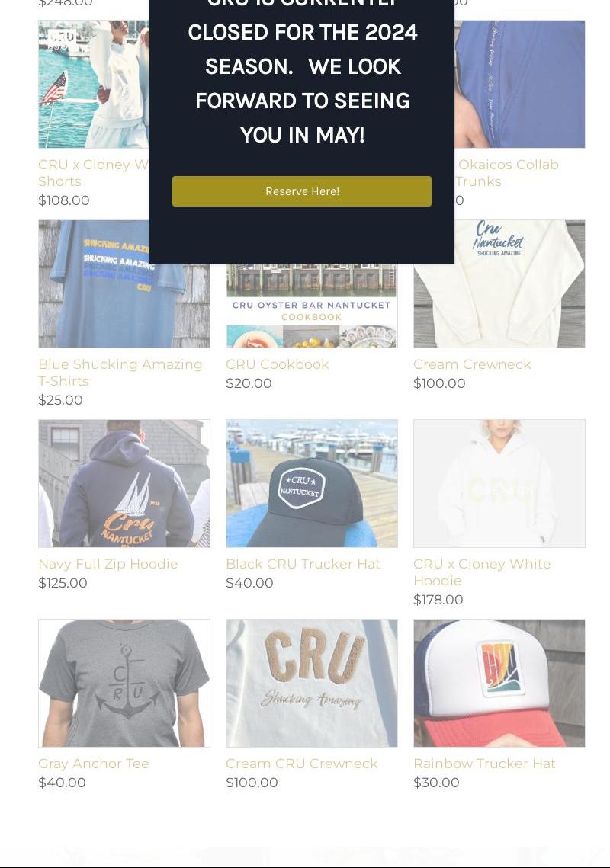Open the Black CRU Trucker Hat link
The width and height of the screenshot is (610, 868).
[x=303, y=563]
